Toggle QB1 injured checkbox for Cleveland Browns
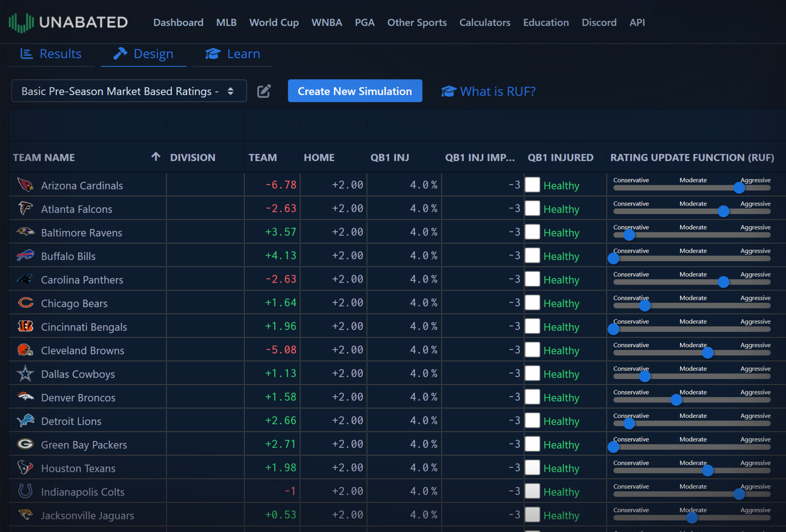The image size is (786, 532). [x=532, y=350]
